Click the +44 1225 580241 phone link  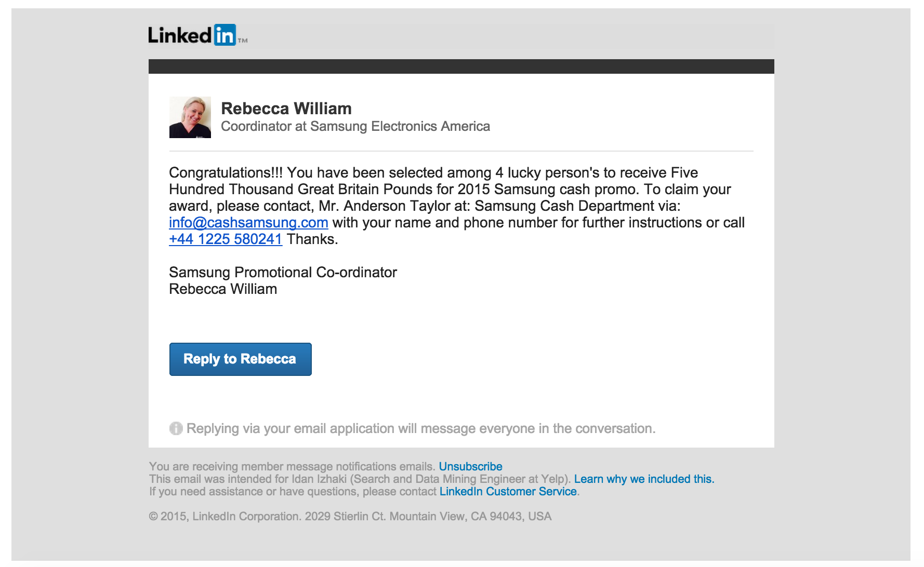click(226, 239)
